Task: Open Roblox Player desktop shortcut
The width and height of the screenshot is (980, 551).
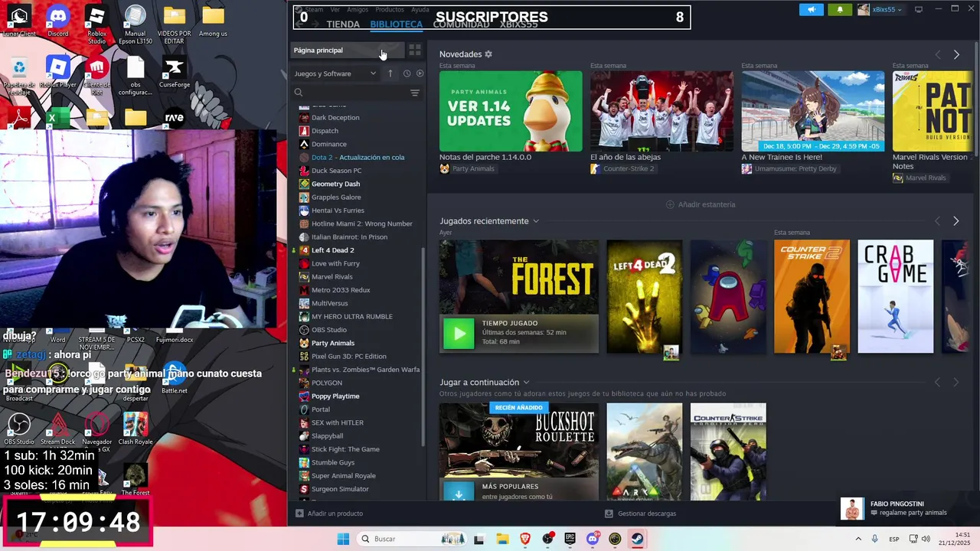Action: 57,73
